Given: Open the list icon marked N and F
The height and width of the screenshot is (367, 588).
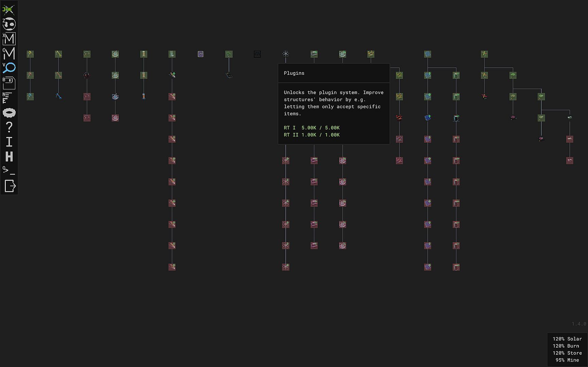Looking at the screenshot, I should pos(7,98).
